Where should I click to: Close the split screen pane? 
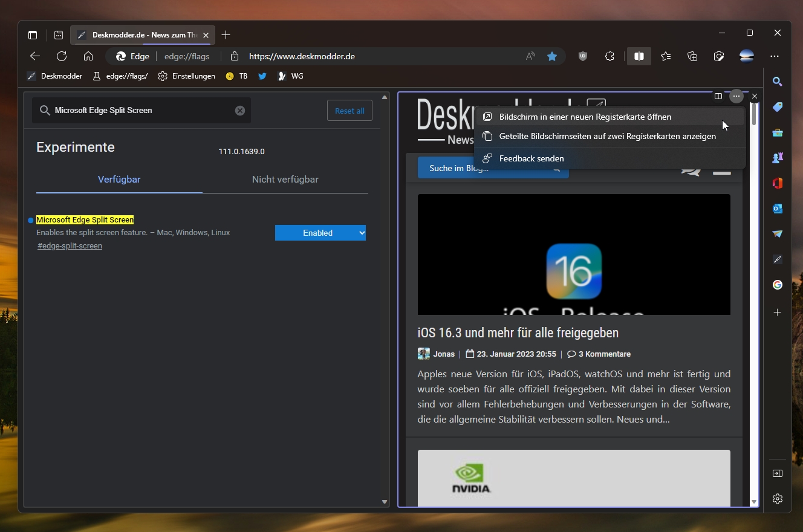coord(754,96)
